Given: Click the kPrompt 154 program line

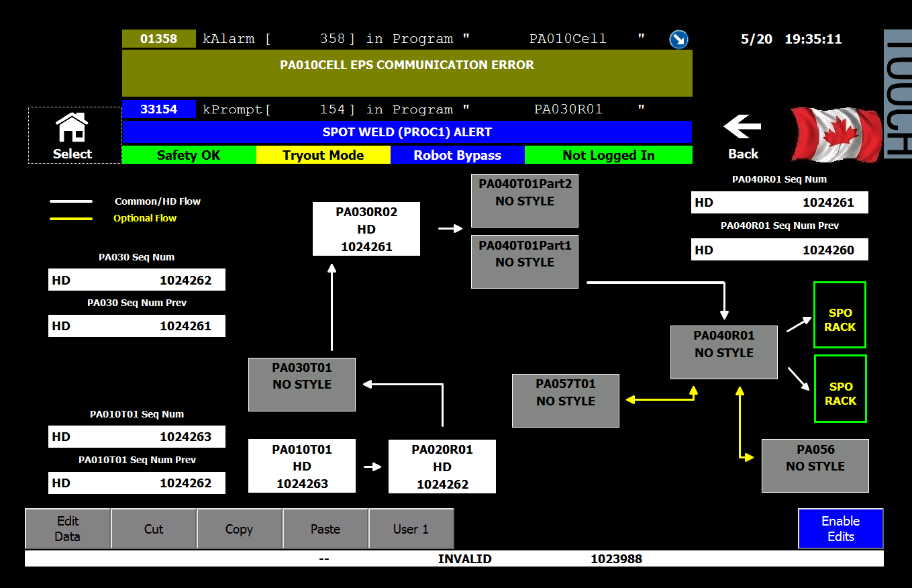Looking at the screenshot, I should click(x=423, y=109).
